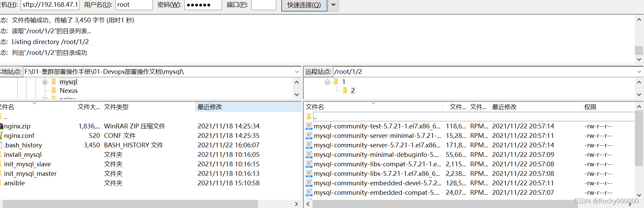Sort remote files by permissions column header
The height and width of the screenshot is (208, 644).
click(x=608, y=107)
